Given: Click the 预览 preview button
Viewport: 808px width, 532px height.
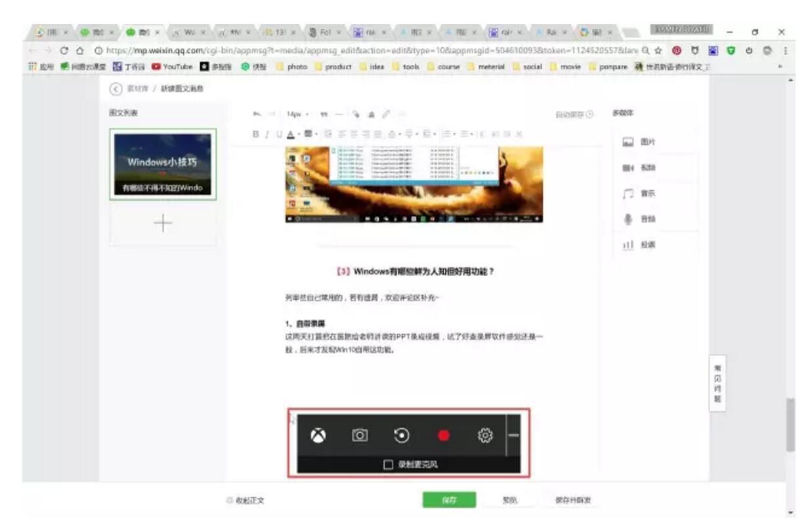Looking at the screenshot, I should coord(510,501).
